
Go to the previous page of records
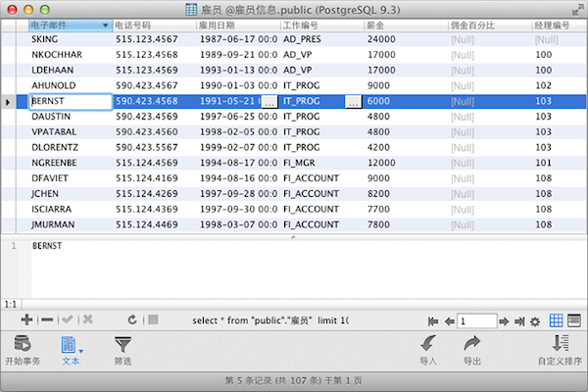(x=449, y=321)
